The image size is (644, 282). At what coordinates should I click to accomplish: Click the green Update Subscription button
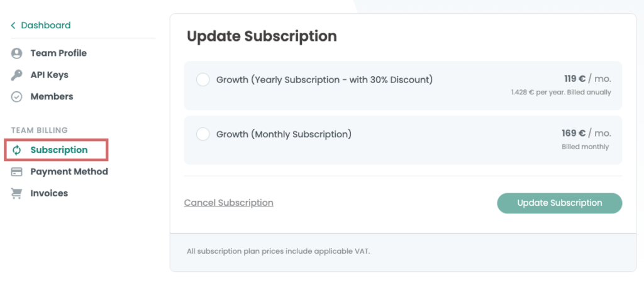pyautogui.click(x=559, y=203)
